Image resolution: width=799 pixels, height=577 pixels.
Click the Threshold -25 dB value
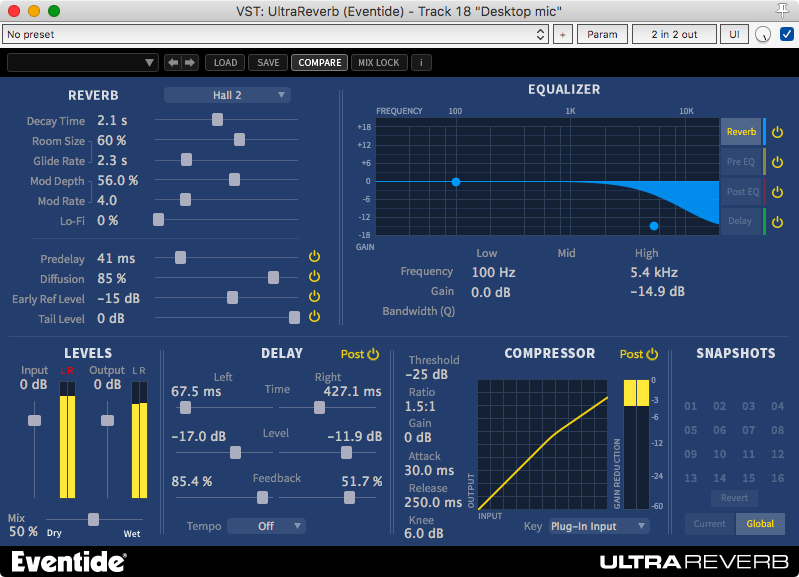427,375
